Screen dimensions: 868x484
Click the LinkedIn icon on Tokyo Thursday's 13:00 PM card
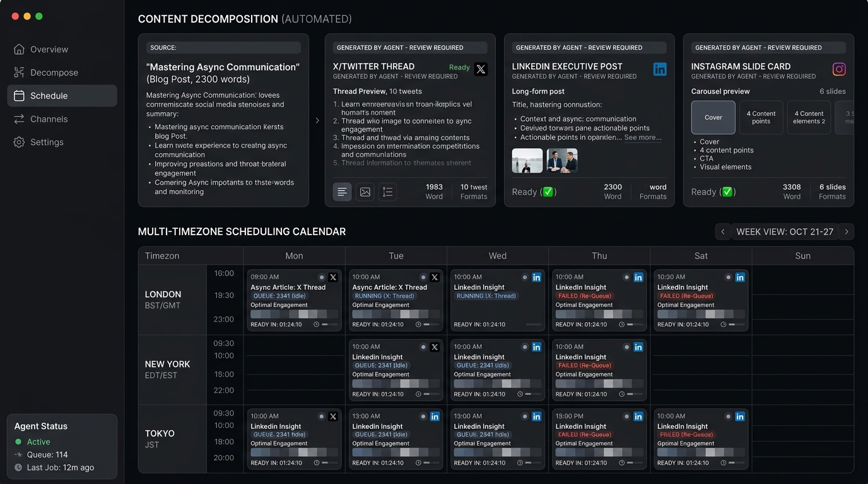tap(638, 416)
